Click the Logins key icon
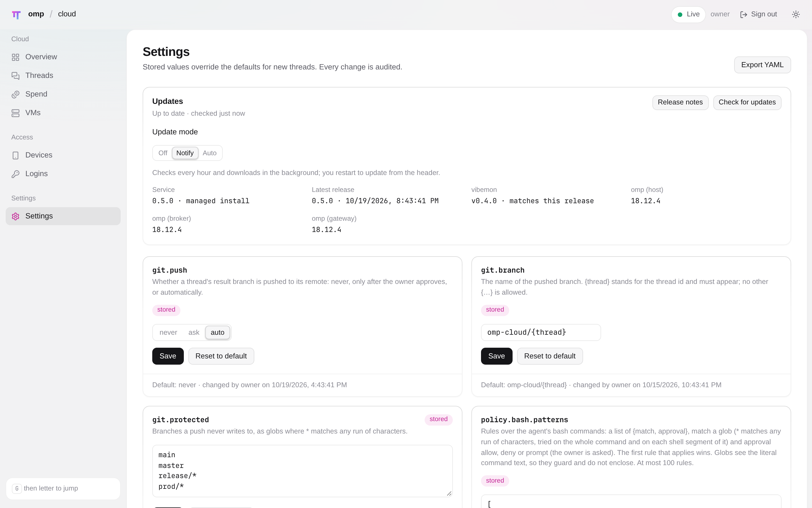Image resolution: width=812 pixels, height=508 pixels. (16, 174)
